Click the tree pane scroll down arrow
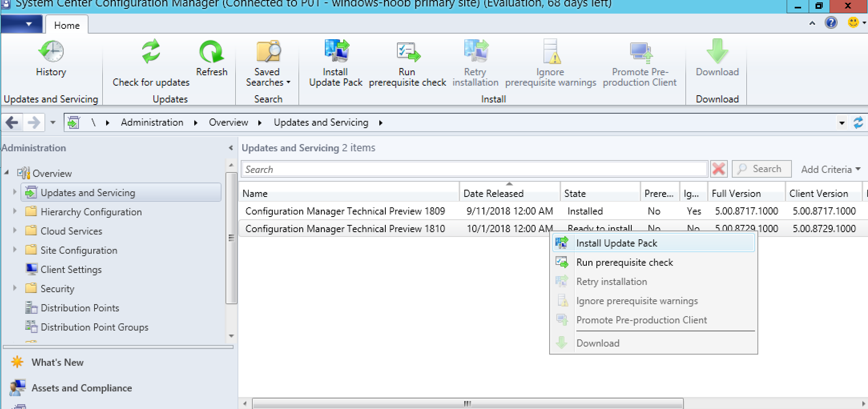The width and height of the screenshot is (868, 409). pyautogui.click(x=231, y=336)
